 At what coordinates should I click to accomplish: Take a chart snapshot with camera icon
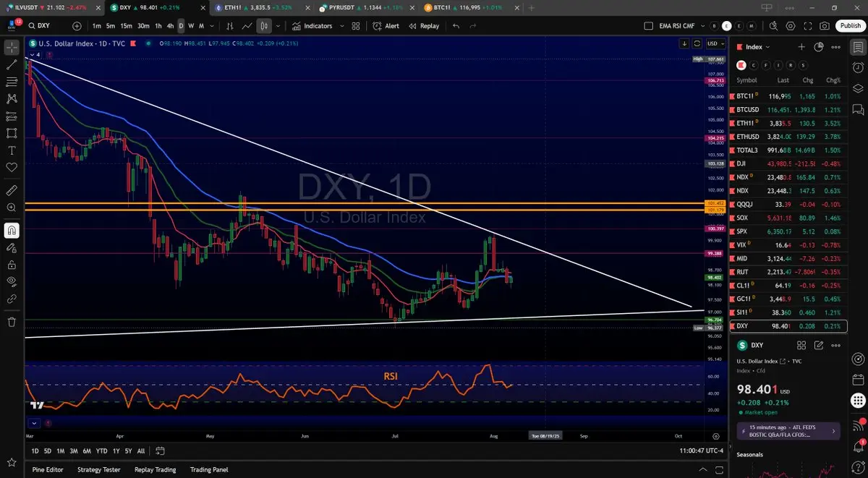[x=825, y=25]
